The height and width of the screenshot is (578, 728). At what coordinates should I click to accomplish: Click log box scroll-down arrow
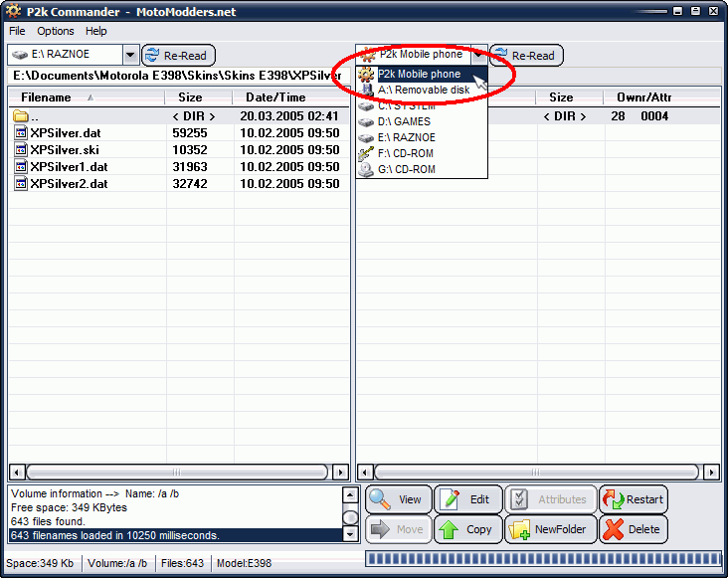(x=350, y=534)
